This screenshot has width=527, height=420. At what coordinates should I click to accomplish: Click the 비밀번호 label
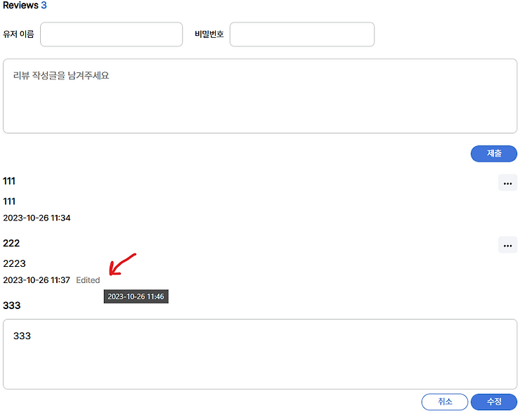(209, 34)
